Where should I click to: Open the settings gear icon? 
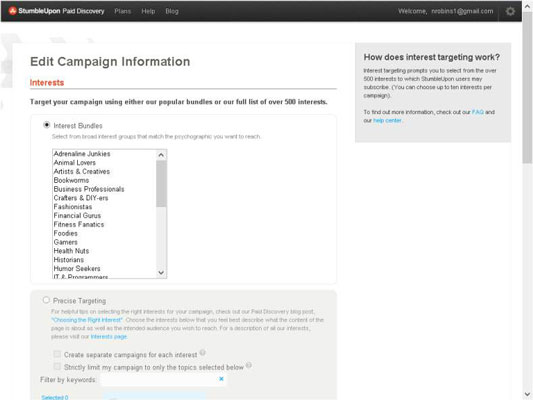[x=510, y=11]
